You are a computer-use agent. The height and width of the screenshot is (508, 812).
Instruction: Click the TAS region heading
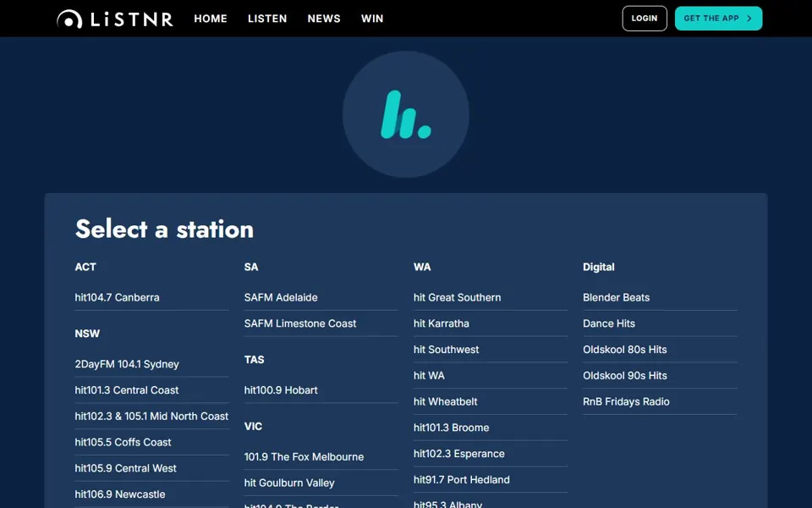(254, 359)
